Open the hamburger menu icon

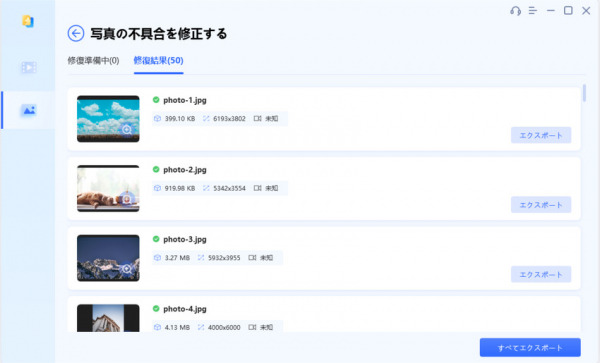click(x=533, y=11)
